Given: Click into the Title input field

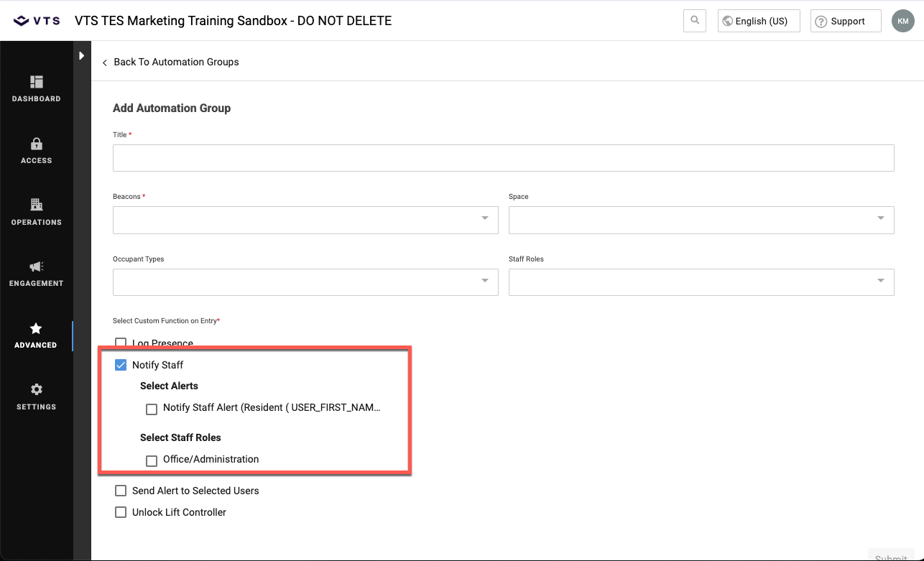Looking at the screenshot, I should click(x=503, y=158).
